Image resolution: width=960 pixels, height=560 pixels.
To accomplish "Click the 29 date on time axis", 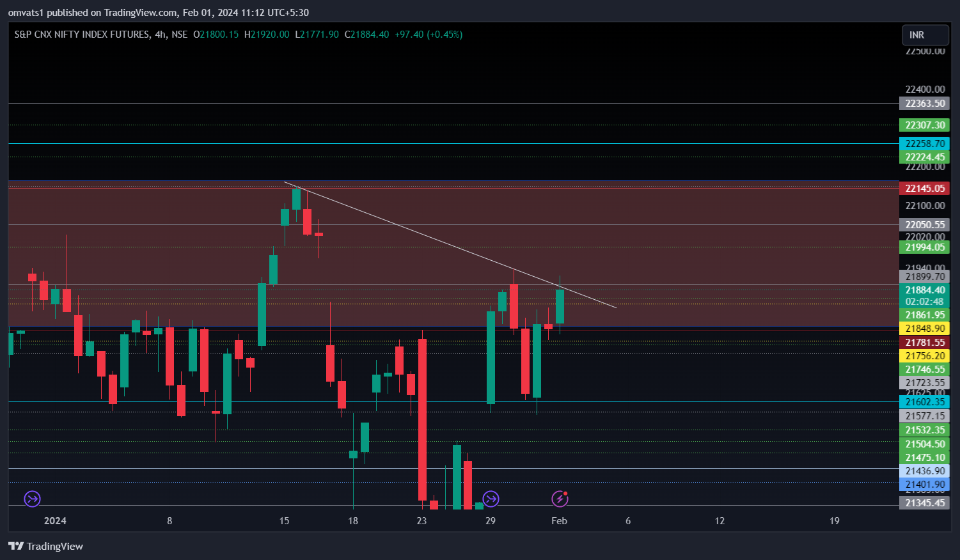I will pyautogui.click(x=491, y=521).
